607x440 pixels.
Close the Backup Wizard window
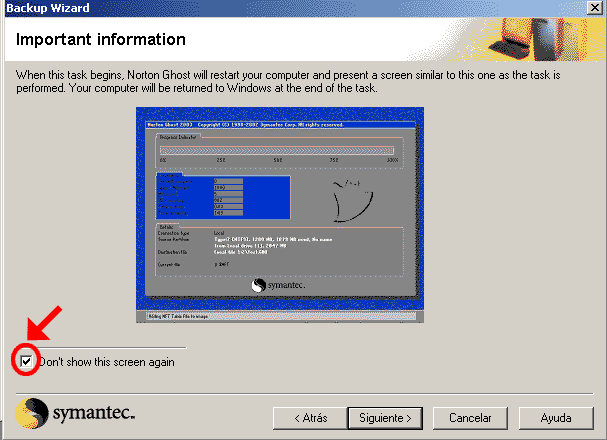tap(595, 7)
